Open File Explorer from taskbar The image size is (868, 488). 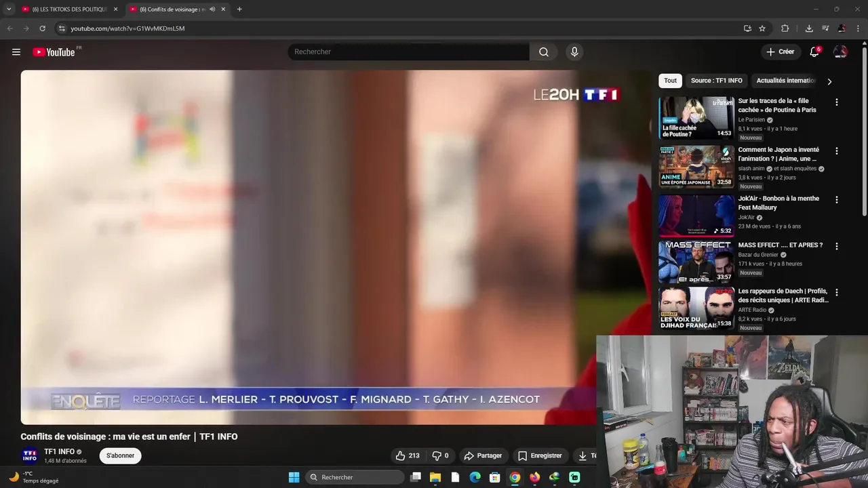coord(435,477)
